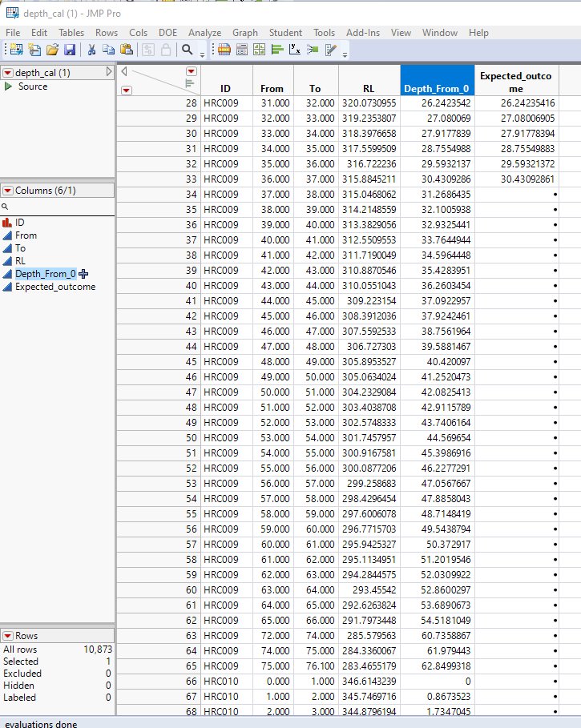581x728 pixels.
Task: Select row number 45 in the table
Action: pyautogui.click(x=192, y=362)
